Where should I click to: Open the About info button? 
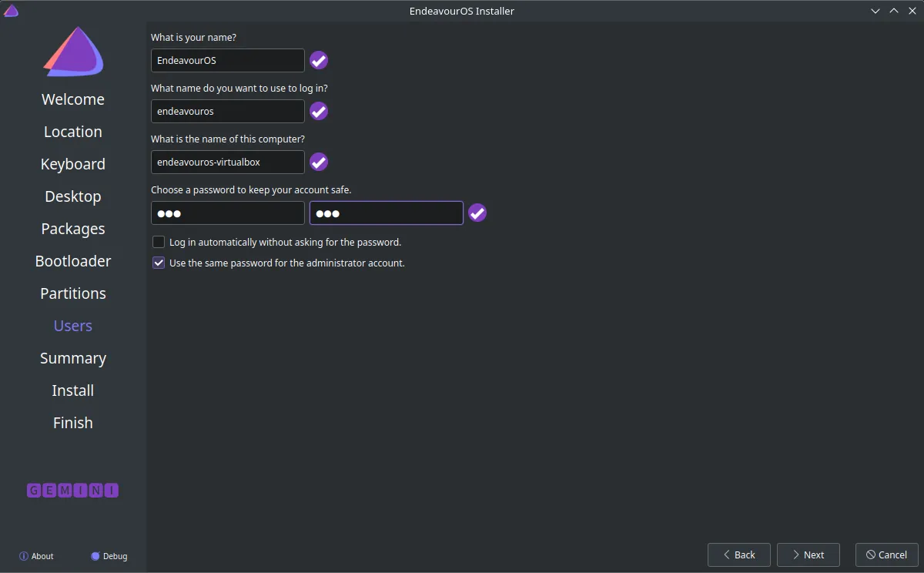click(36, 556)
